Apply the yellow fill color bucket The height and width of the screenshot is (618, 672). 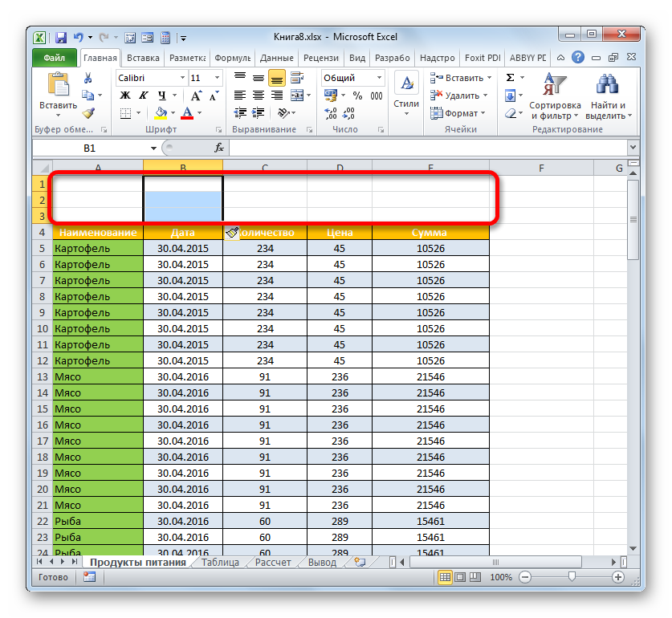[x=161, y=113]
